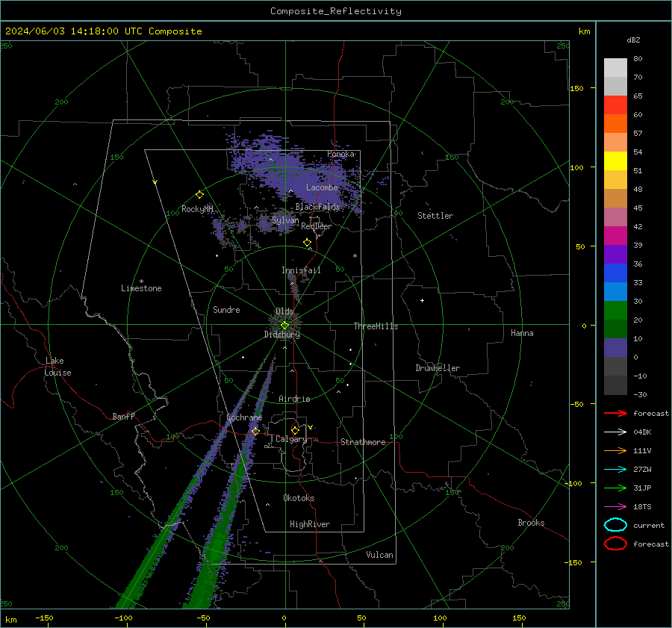Click the 18TS legend label
Viewport: 672px width, 628px height.
tap(642, 507)
